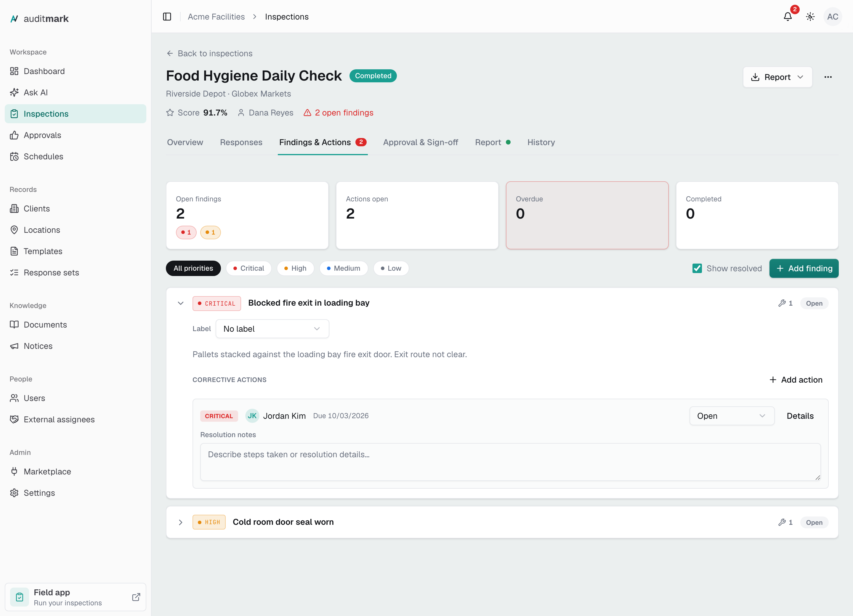The image size is (853, 616).
Task: Open the notifications bell
Action: 788,17
